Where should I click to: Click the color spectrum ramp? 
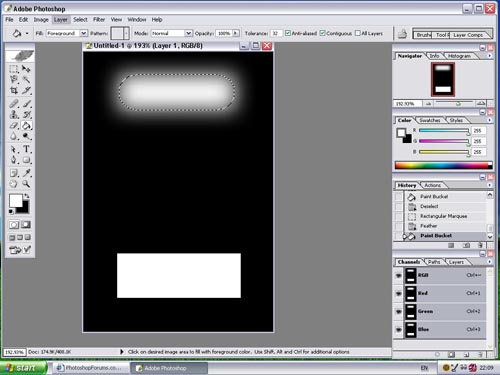443,165
